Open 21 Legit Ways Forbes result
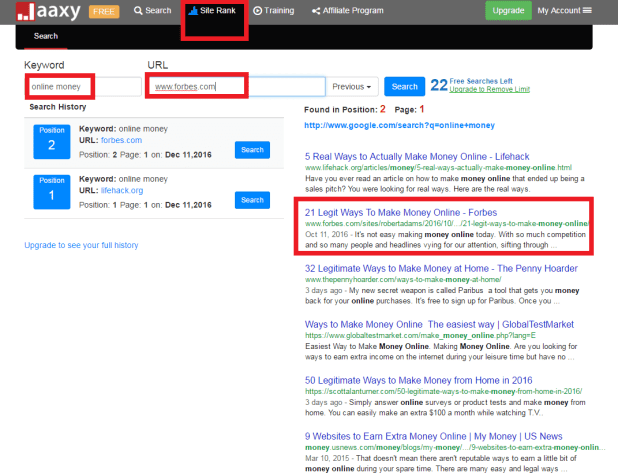Screen dimensions: 618x473 [401, 212]
